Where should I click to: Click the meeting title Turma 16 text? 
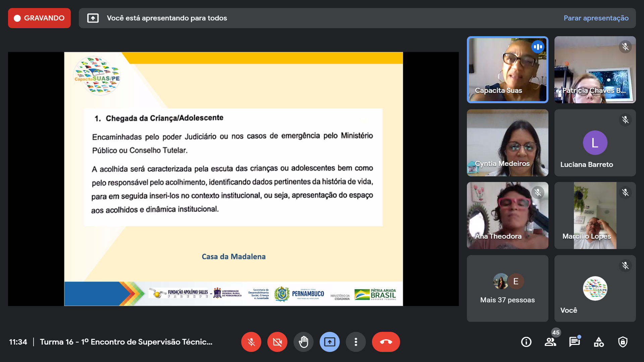(126, 342)
